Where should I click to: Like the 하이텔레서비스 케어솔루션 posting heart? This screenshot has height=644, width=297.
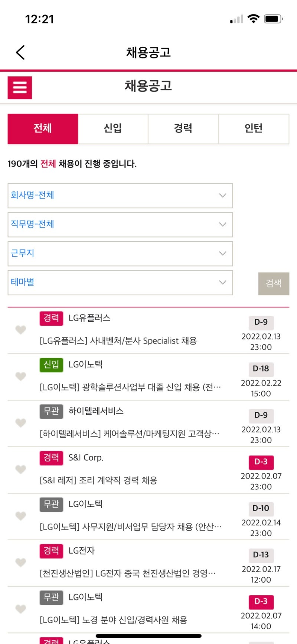point(21,423)
